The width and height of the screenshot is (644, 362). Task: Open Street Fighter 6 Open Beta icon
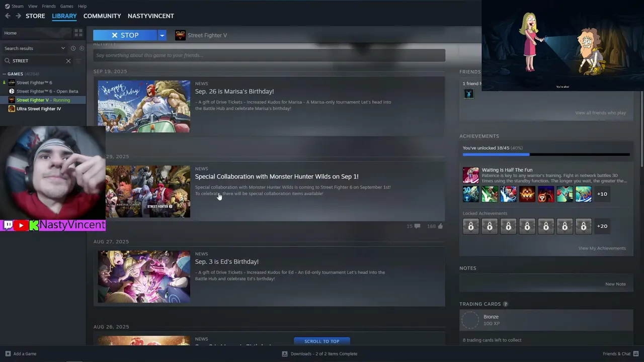(12, 92)
